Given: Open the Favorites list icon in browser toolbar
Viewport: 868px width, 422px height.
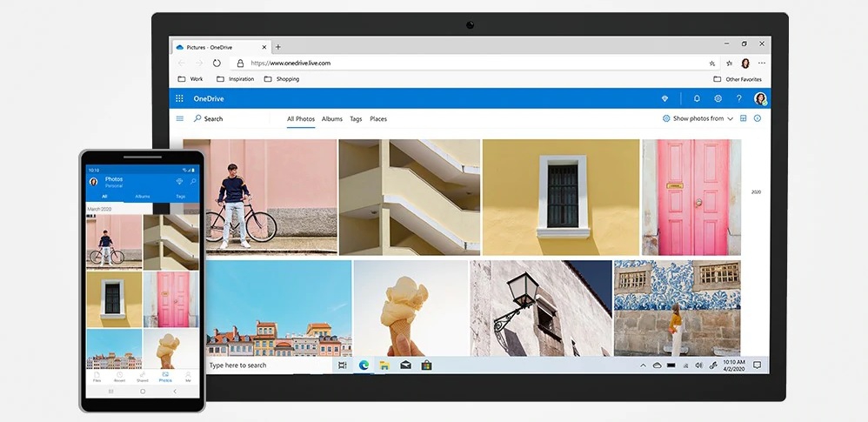Looking at the screenshot, I should (x=730, y=64).
